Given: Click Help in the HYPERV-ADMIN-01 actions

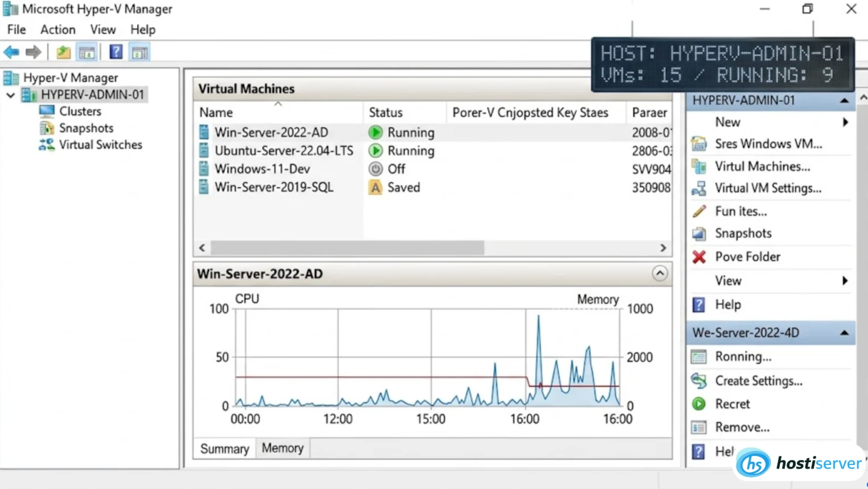Looking at the screenshot, I should pyautogui.click(x=728, y=305).
